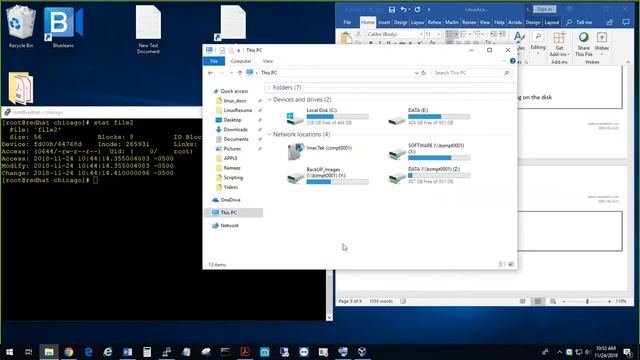Image resolution: width=640 pixels, height=360 pixels.
Task: Click the Tell me search in Word
Action: [580, 22]
